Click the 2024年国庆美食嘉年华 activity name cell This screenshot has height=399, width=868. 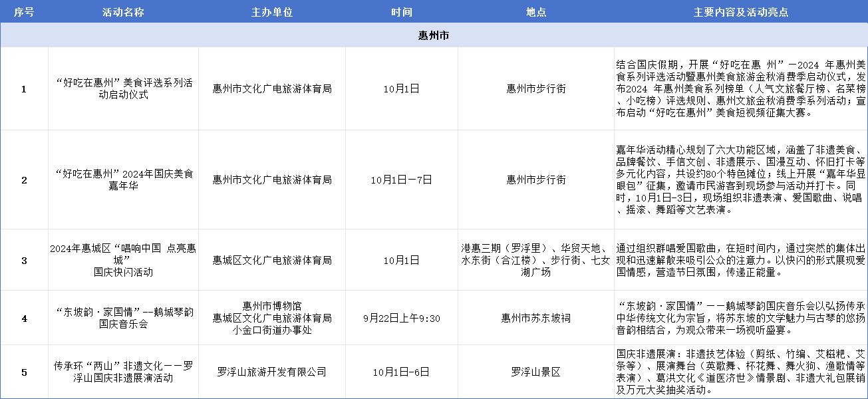pos(123,180)
